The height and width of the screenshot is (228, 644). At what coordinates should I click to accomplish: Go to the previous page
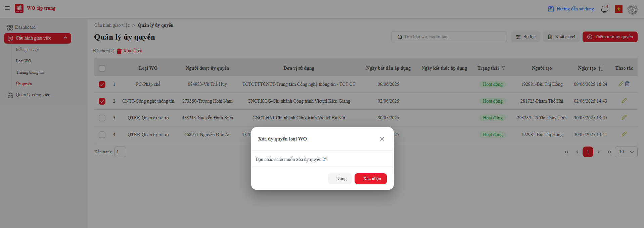577,152
